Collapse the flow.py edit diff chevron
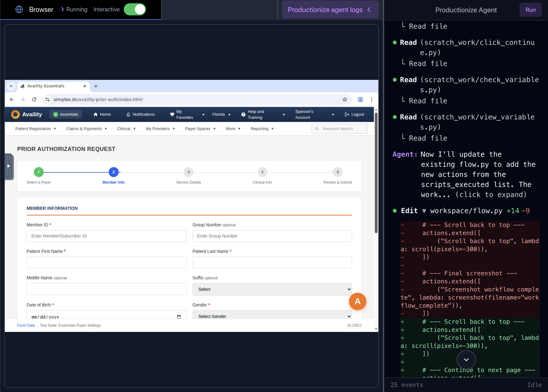Screen dimensions: 548x392 click(x=425, y=211)
